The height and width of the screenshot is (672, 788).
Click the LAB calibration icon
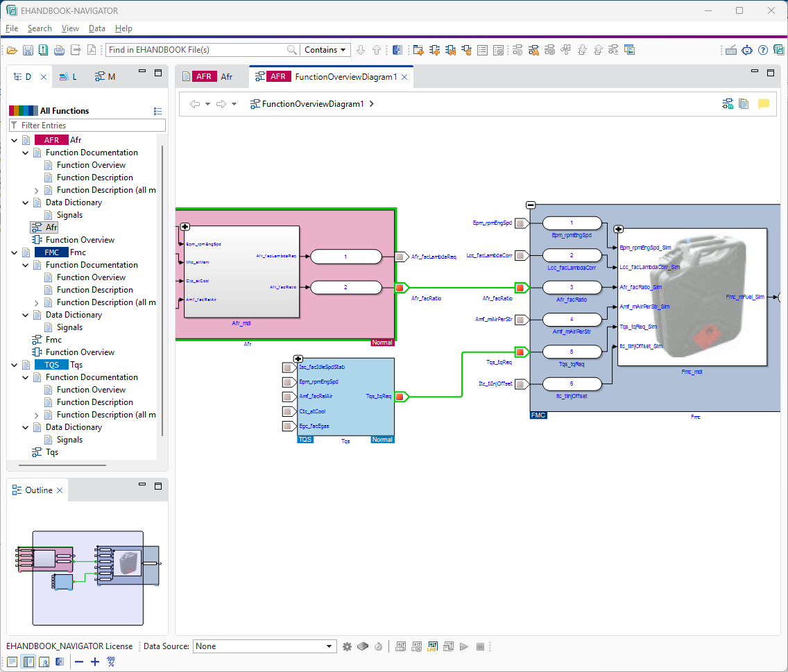tap(432, 646)
